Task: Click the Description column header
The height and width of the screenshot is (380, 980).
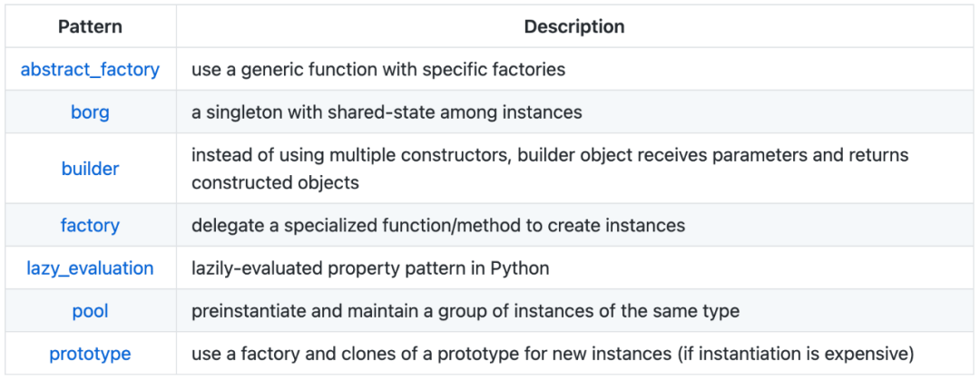Action: pos(573,26)
